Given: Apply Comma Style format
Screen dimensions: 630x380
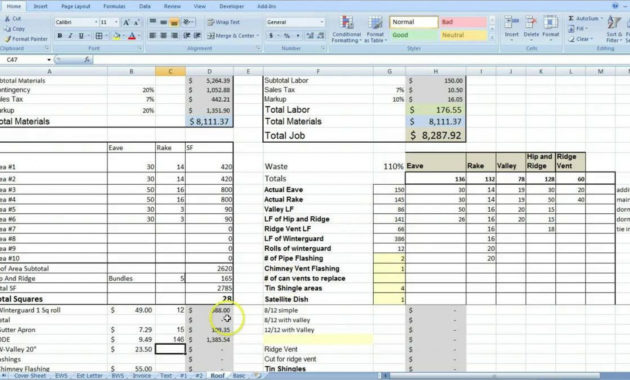Looking at the screenshot, I should click(x=298, y=36).
